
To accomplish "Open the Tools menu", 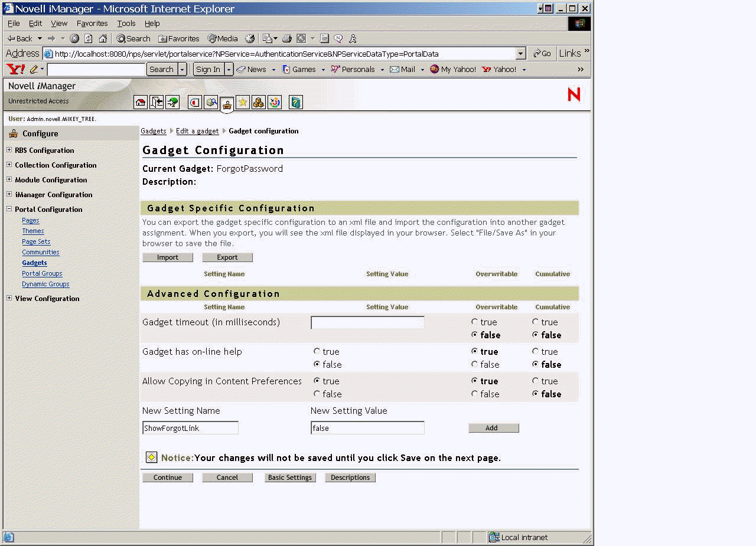I will 126,23.
